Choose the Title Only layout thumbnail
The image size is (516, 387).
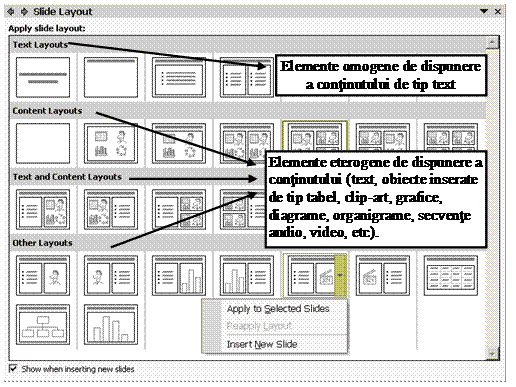[111, 77]
